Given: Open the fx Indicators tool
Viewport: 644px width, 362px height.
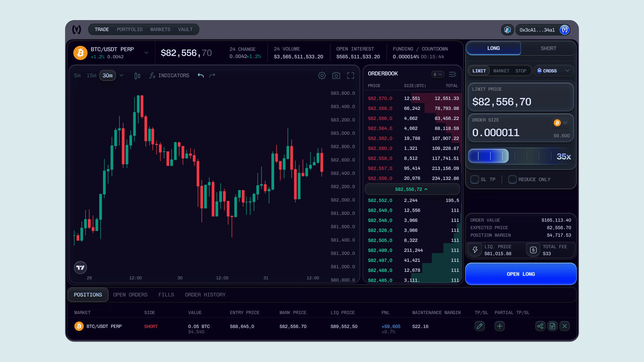Looking at the screenshot, I should [x=169, y=75].
